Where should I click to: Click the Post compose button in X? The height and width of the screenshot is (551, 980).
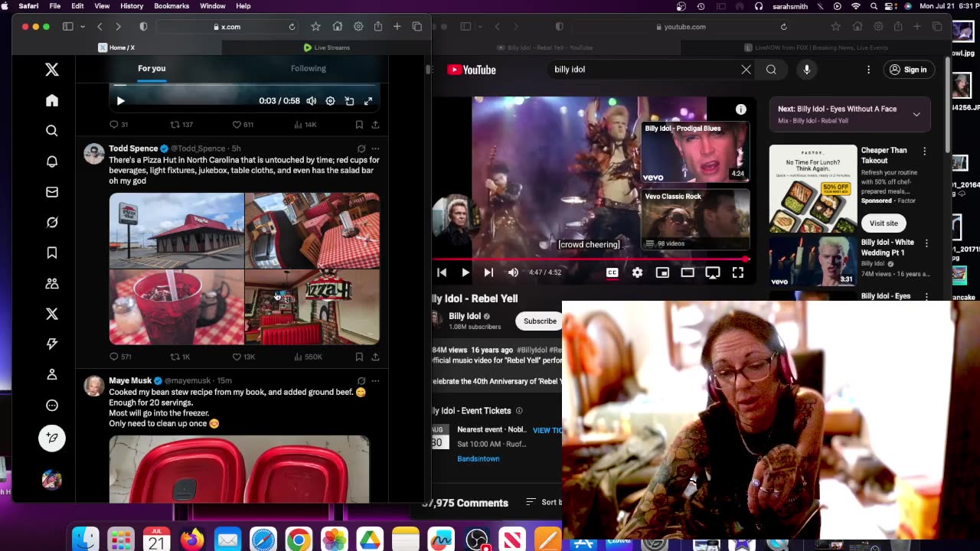click(52, 438)
